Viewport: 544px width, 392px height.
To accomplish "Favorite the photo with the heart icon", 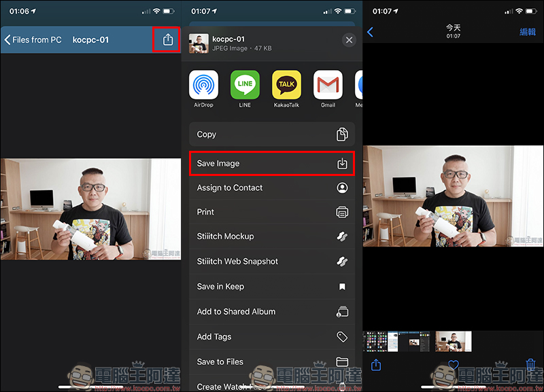I will coord(453,365).
